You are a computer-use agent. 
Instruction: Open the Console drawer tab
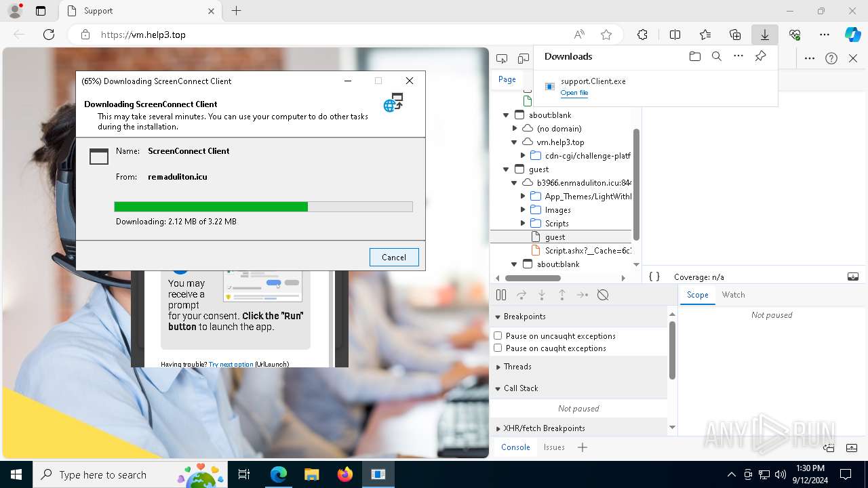pyautogui.click(x=515, y=447)
